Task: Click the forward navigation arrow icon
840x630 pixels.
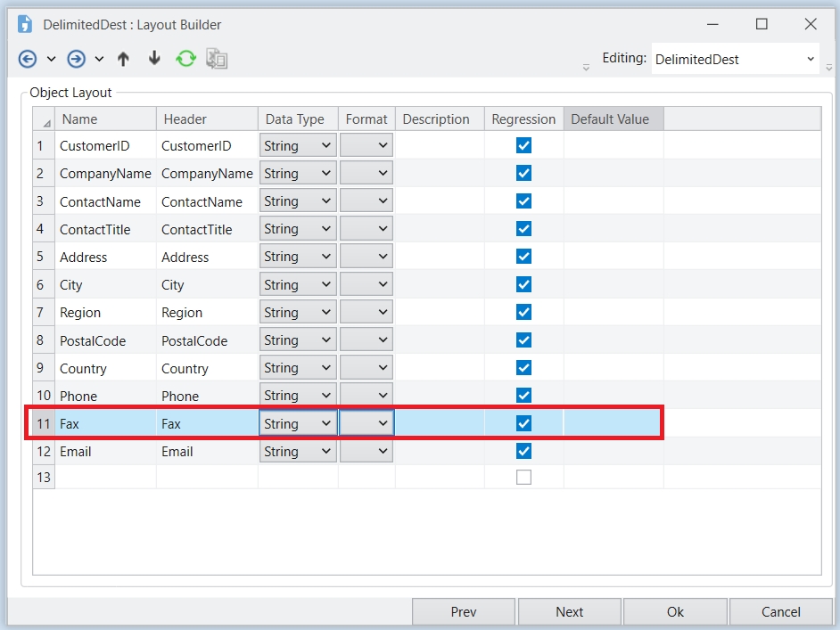Action: [77, 59]
